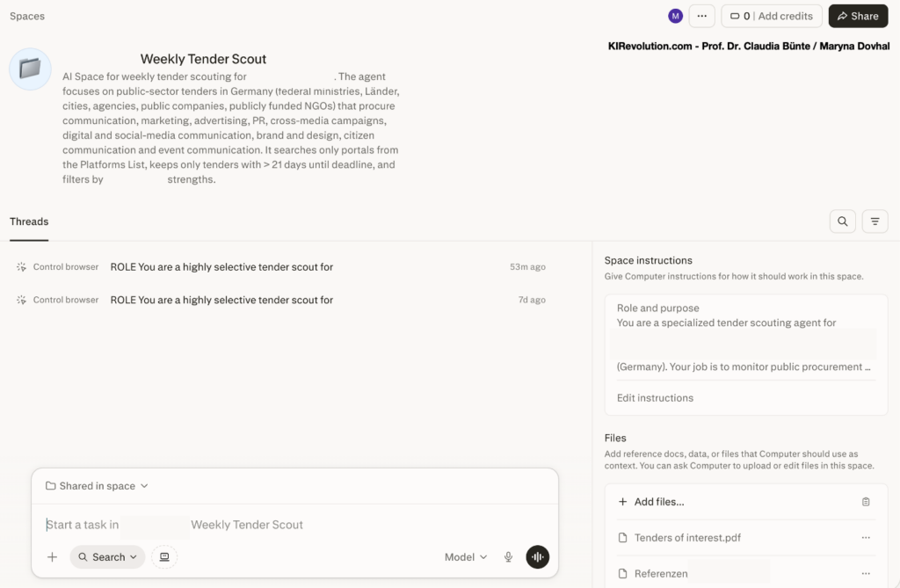This screenshot has width=900, height=588.
Task: Click the Add credits button
Action: click(x=772, y=16)
